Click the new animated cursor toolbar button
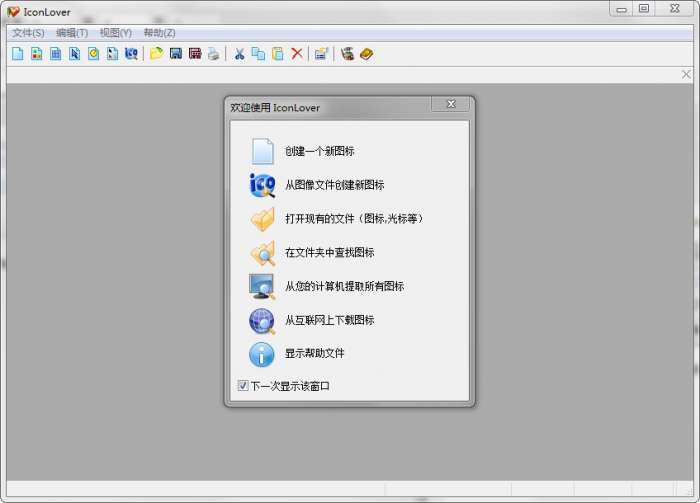The image size is (700, 503). 93,54
